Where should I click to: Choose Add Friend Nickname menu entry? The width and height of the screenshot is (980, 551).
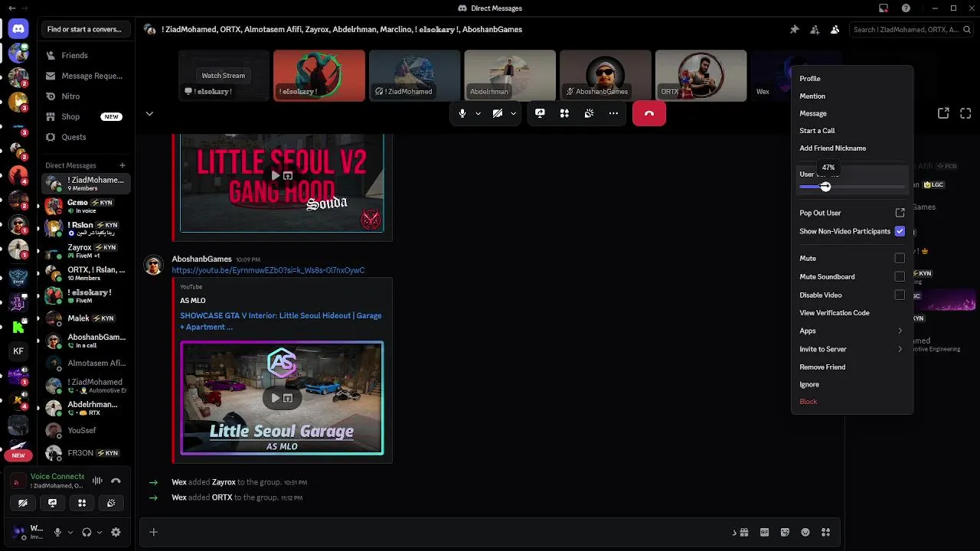[851, 148]
